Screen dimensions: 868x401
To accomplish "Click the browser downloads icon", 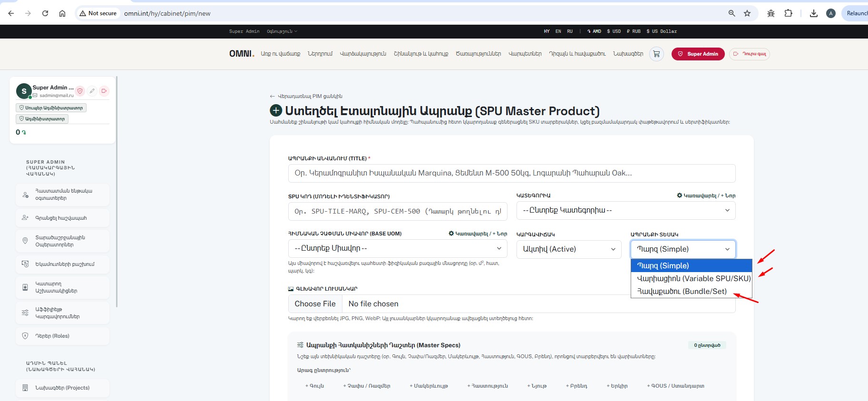I will point(814,13).
